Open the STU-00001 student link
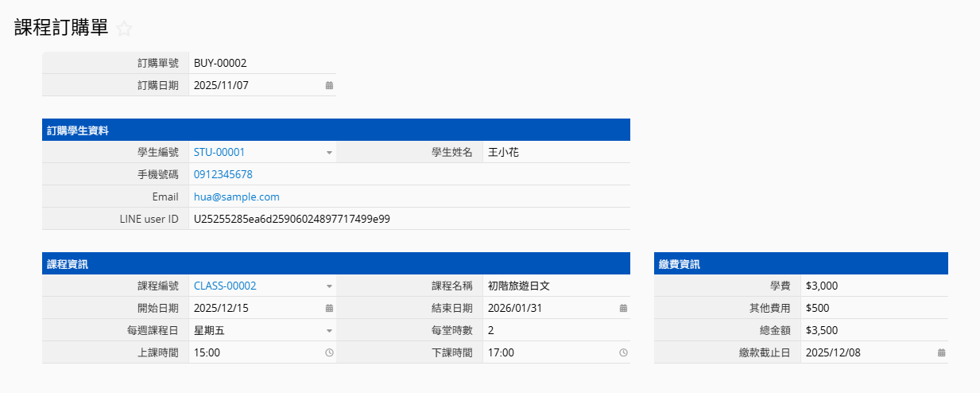The width and height of the screenshot is (980, 393). 219,152
